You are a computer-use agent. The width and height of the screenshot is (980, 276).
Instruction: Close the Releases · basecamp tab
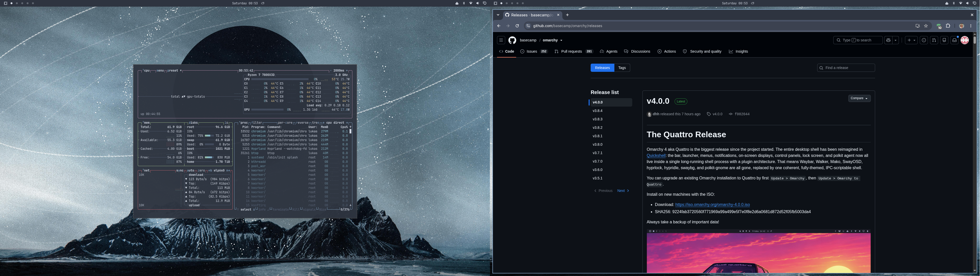[x=558, y=15]
